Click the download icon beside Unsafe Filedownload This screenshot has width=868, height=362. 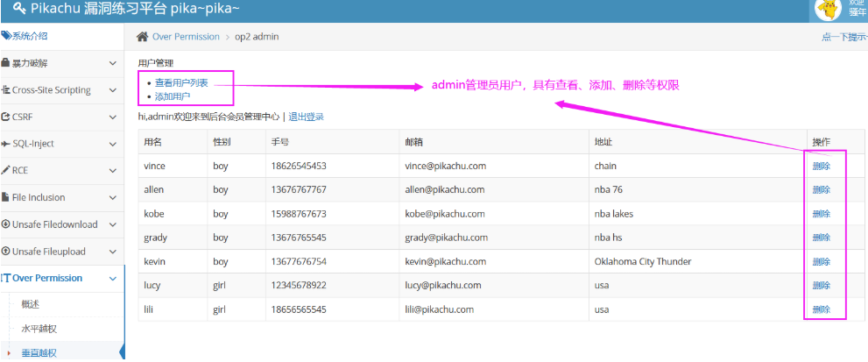[5, 224]
